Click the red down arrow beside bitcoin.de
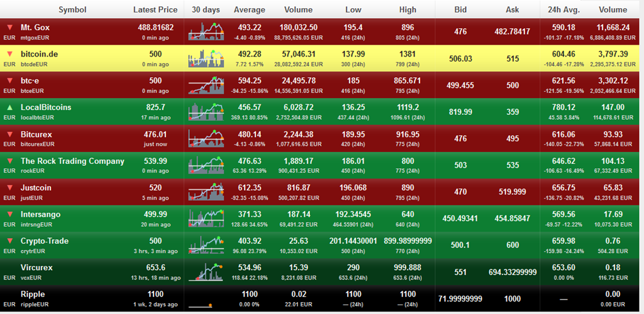 point(10,55)
